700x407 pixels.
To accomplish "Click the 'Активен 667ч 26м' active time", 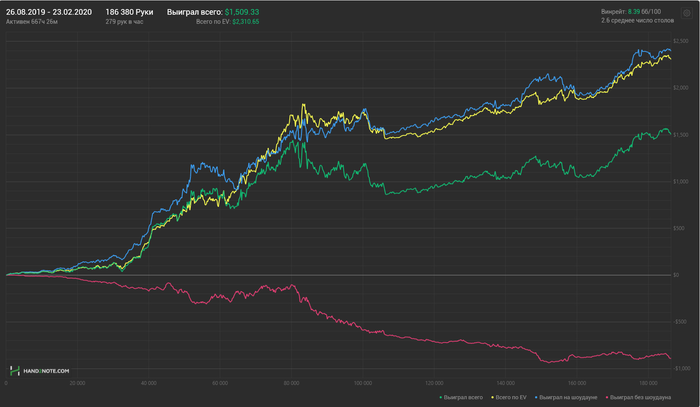I will [32, 21].
